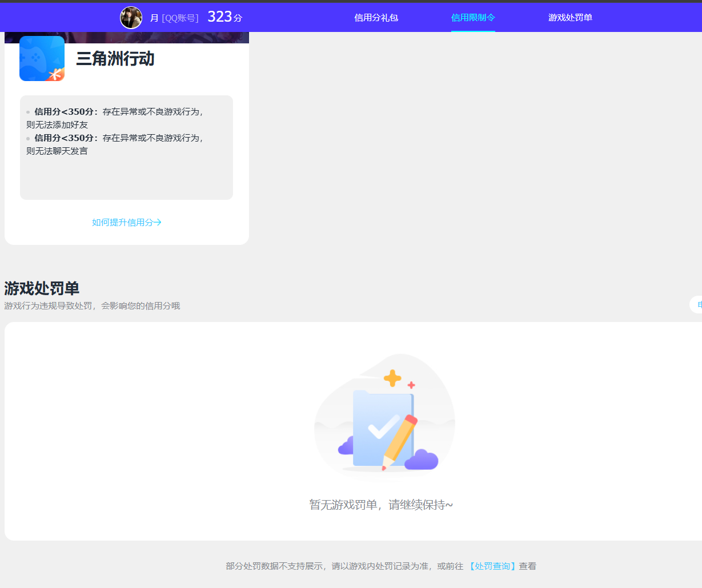This screenshot has width=702, height=588.
Task: Click the pencil icon on the folder illustration
Action: pos(400,442)
